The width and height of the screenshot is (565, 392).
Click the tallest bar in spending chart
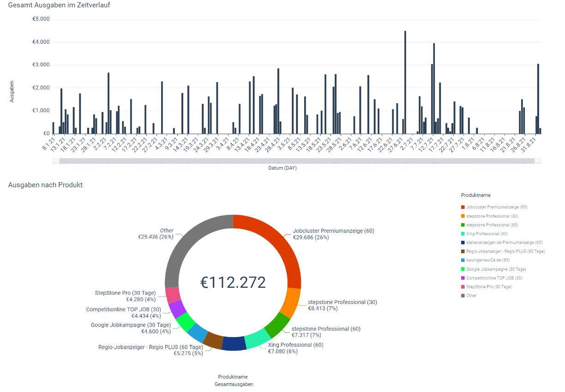pos(405,83)
